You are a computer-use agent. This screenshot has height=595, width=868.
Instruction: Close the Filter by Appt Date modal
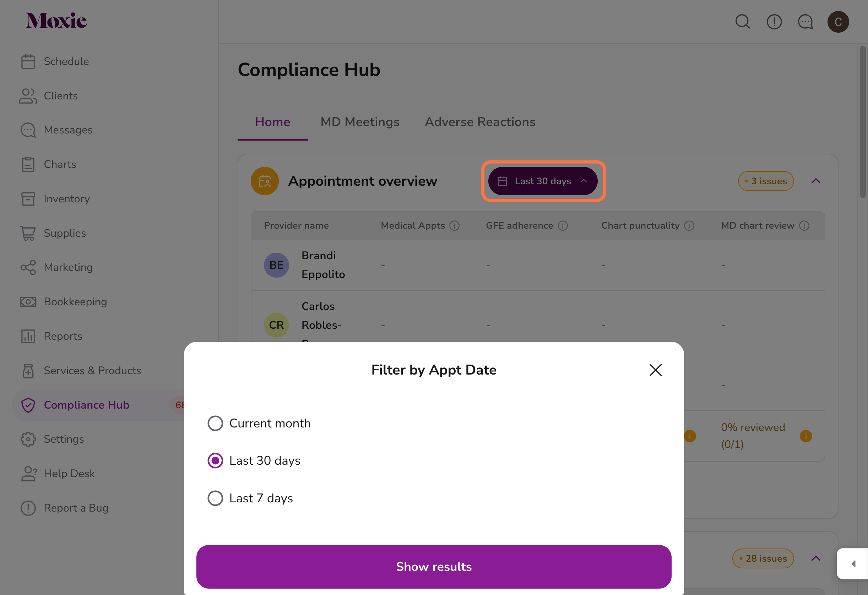click(x=655, y=370)
